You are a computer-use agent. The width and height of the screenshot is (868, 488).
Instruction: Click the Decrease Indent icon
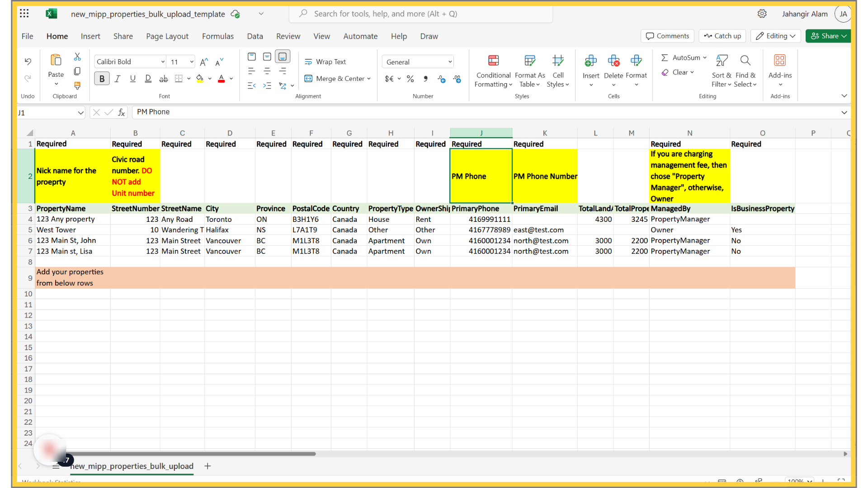pos(252,85)
